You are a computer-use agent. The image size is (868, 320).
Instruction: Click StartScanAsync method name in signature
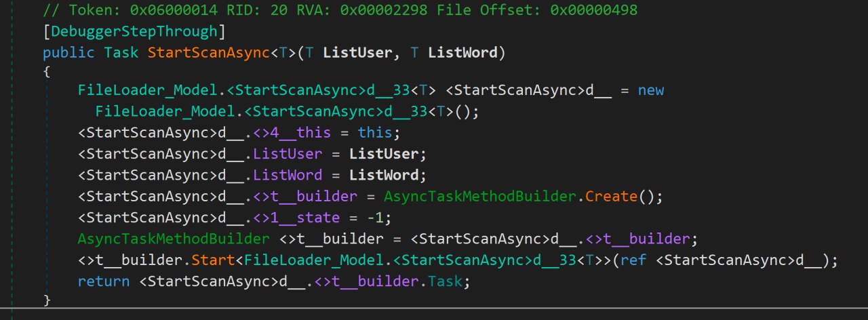[208, 52]
